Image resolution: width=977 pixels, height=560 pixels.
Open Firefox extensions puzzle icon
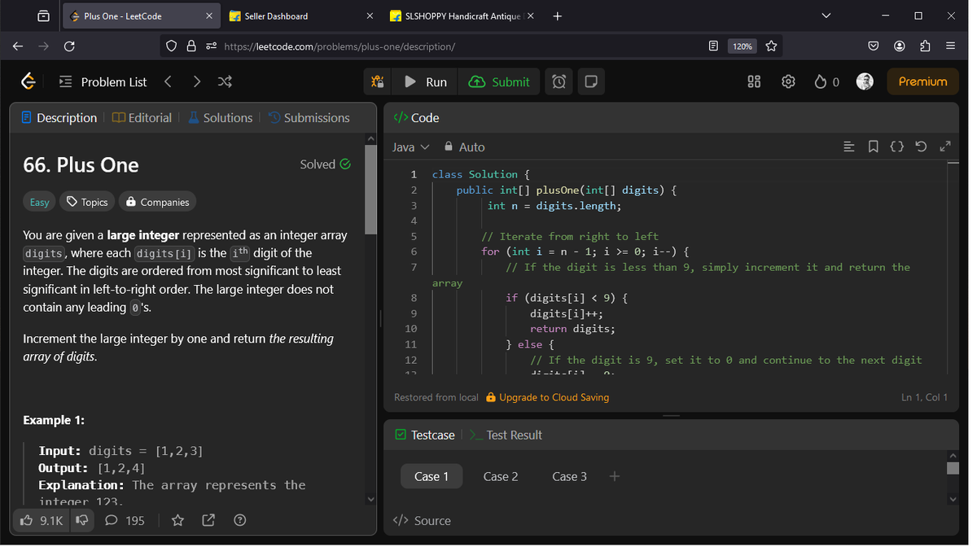[x=925, y=46]
